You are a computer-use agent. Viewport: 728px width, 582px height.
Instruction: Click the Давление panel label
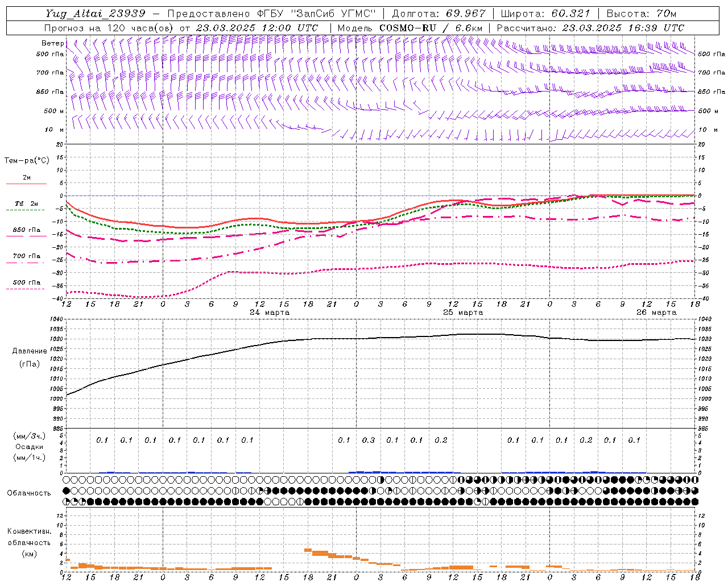(30, 351)
